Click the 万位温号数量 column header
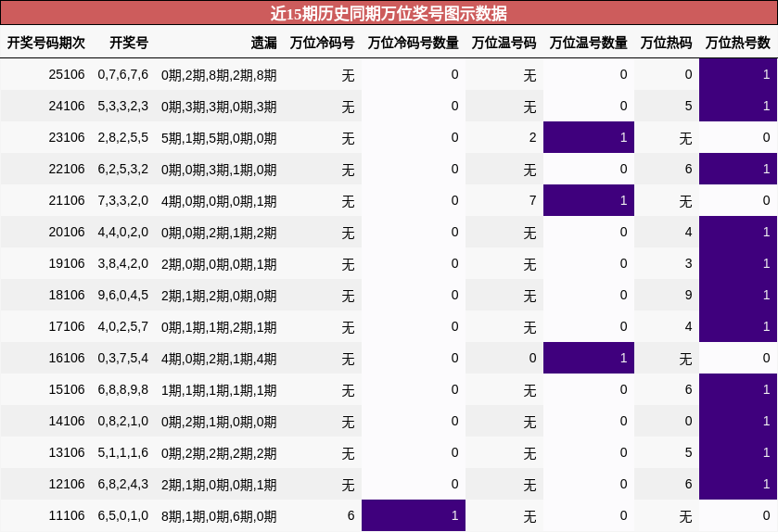This screenshot has width=778, height=532. (589, 43)
